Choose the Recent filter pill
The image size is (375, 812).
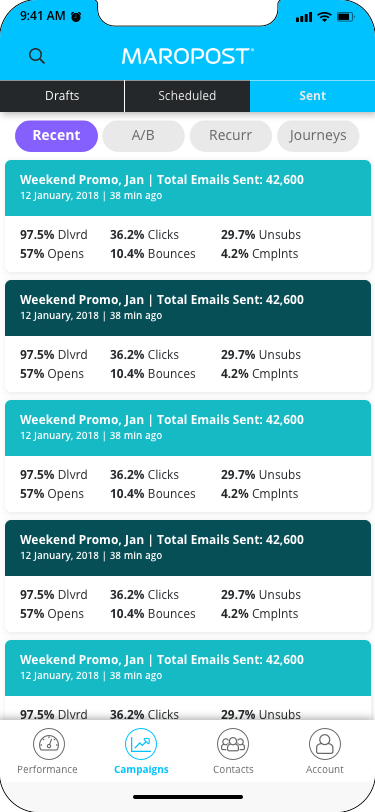(x=56, y=136)
